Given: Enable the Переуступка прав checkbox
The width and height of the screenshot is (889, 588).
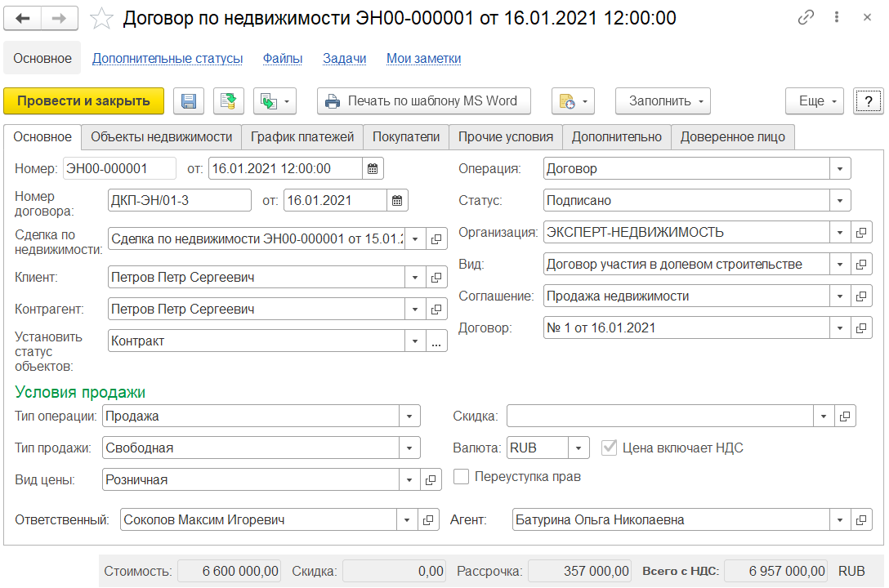Looking at the screenshot, I should (x=462, y=477).
